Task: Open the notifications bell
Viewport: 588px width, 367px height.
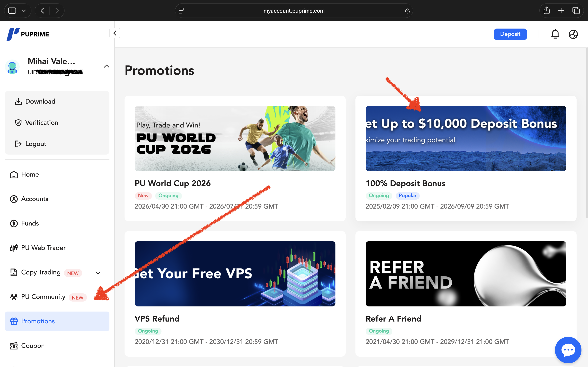Action: (x=555, y=34)
